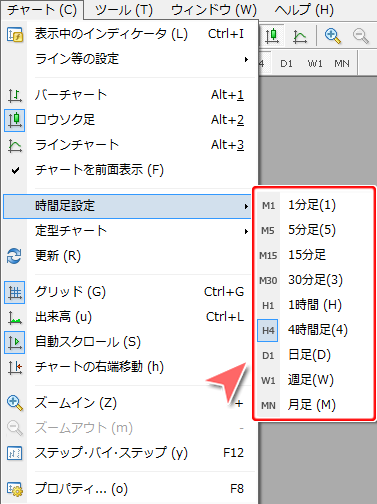Click the M30 timeframe icon
377x504 pixels.
click(268, 281)
